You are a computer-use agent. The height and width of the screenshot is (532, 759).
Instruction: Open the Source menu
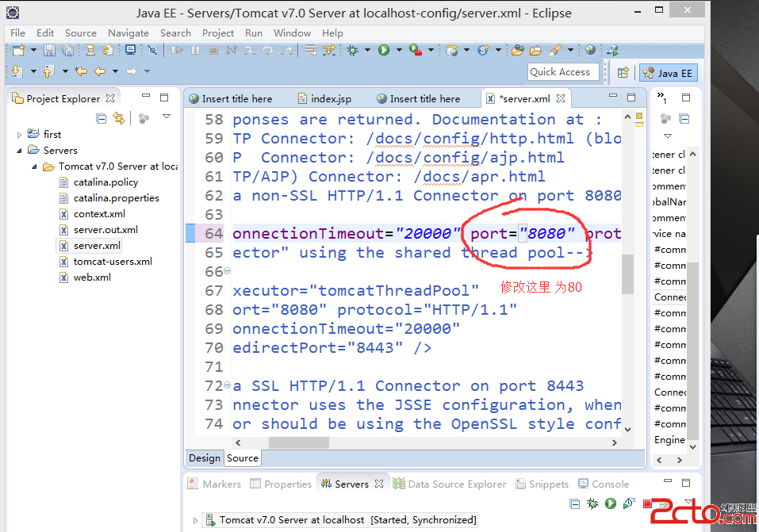81,33
